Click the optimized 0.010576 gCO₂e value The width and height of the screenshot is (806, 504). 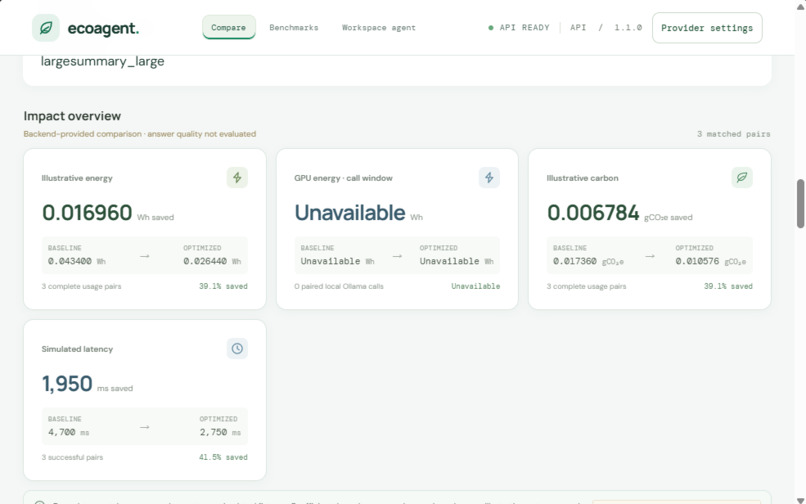point(710,261)
